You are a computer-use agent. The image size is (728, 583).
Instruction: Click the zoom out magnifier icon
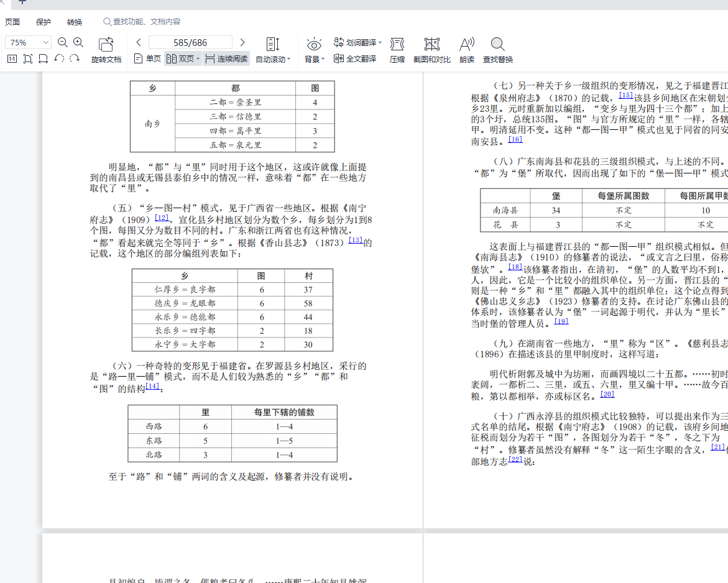click(x=63, y=42)
